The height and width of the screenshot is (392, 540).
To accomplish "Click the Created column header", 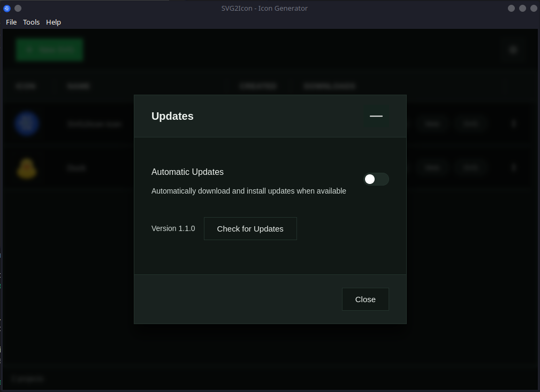I will point(257,86).
